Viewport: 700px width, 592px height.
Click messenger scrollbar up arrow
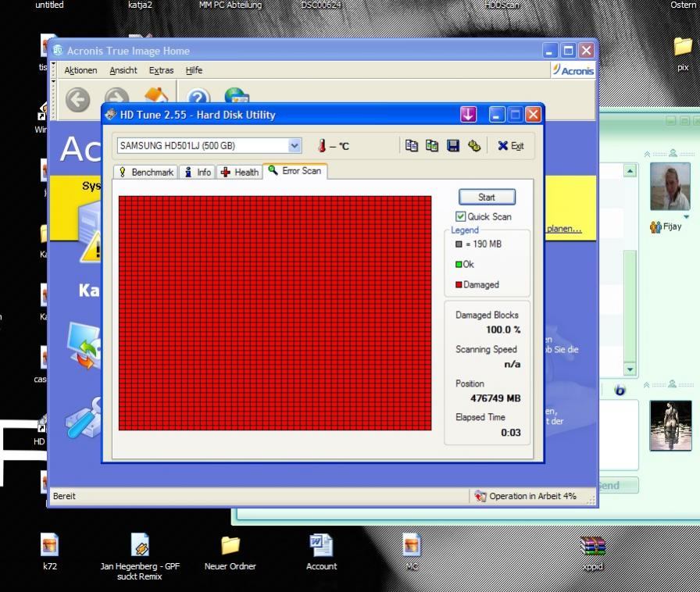[x=630, y=170]
